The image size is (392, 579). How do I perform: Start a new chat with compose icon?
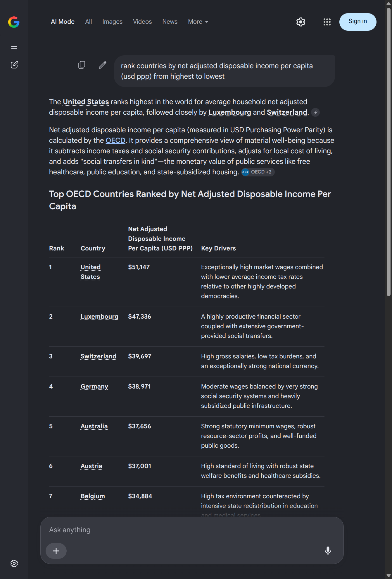point(14,65)
